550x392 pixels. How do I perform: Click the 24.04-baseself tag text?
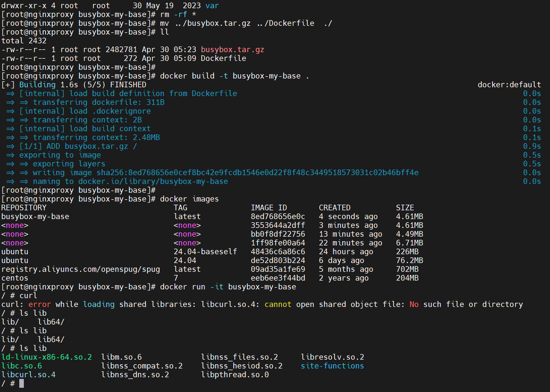pos(205,252)
